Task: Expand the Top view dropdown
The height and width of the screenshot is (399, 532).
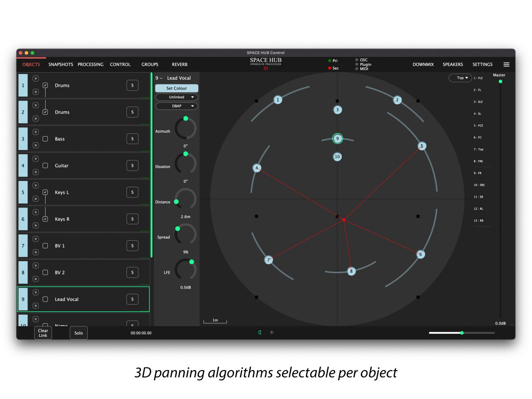Action: 460,78
